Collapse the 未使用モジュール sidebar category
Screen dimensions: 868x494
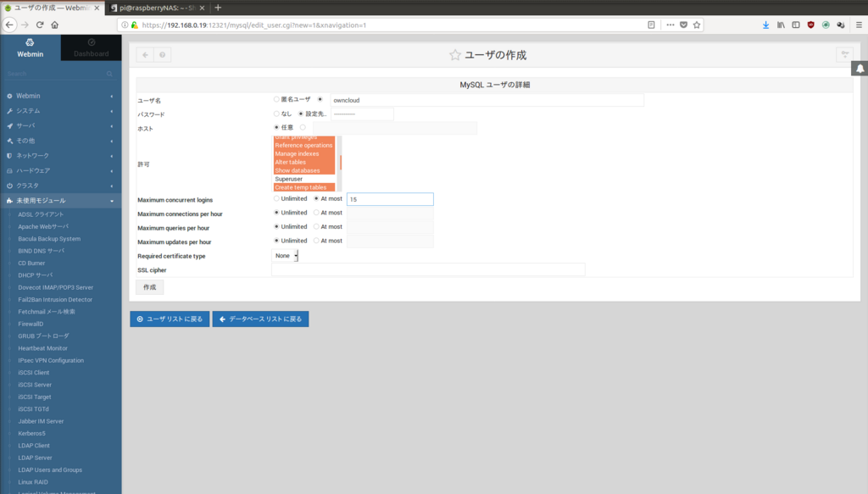click(x=61, y=201)
